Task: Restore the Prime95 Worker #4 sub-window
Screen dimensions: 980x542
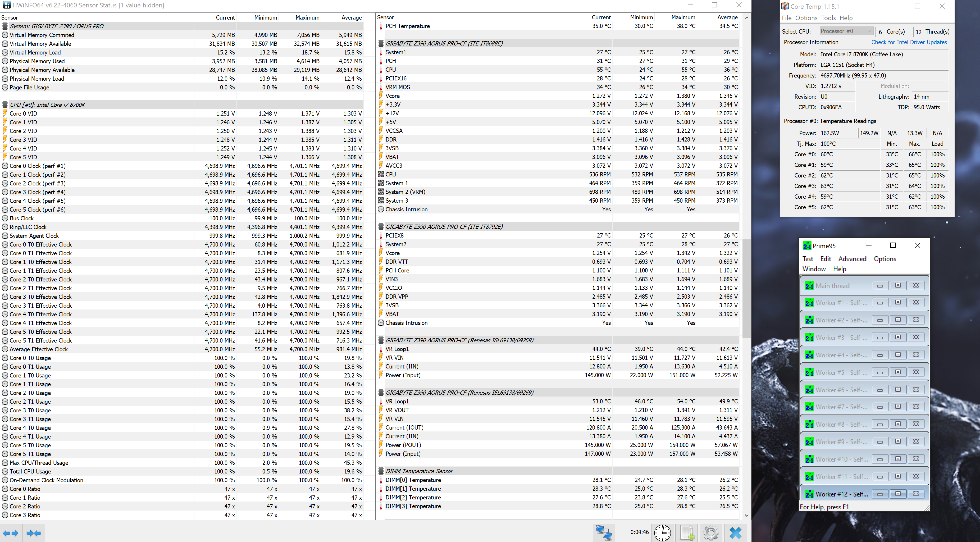Action: [x=898, y=355]
